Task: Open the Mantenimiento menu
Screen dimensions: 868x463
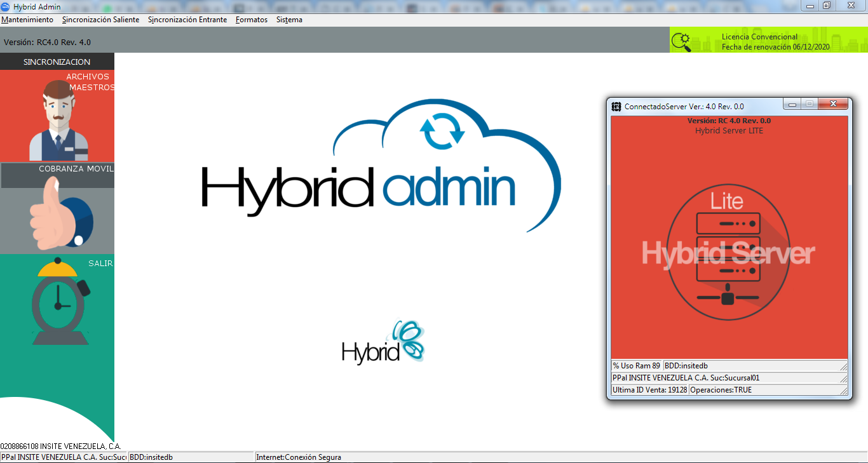Action: pos(27,20)
